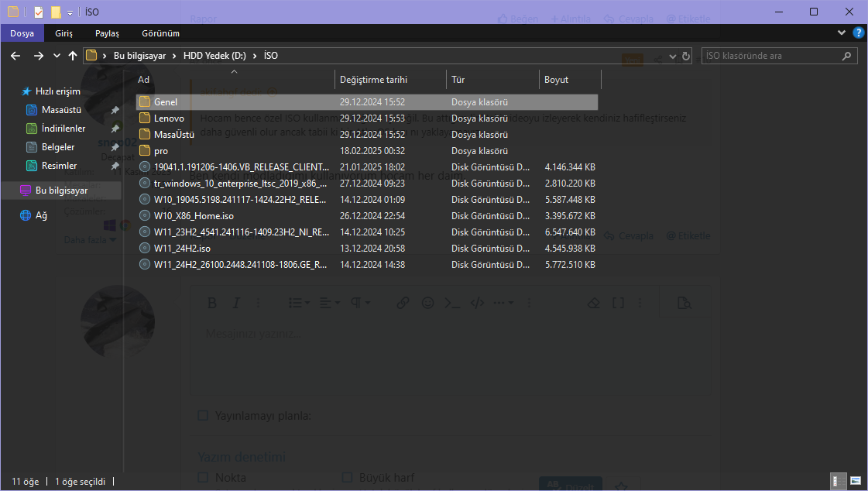Select the Lenovo folder icon
868x491 pixels.
click(145, 118)
